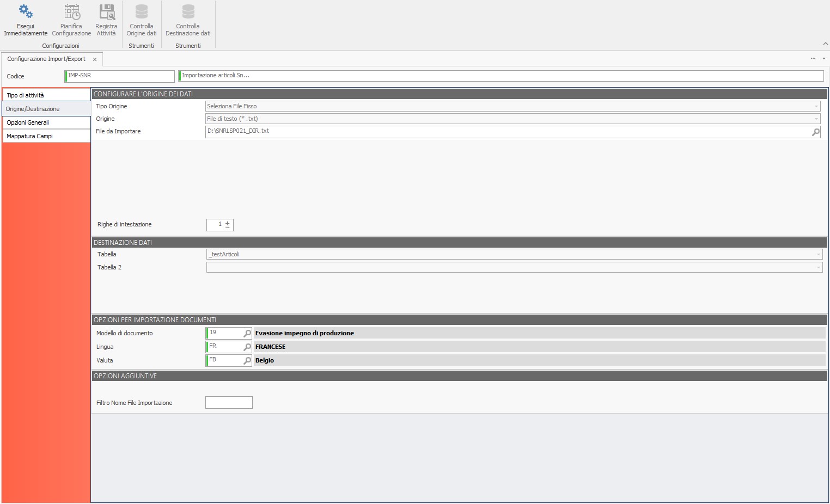The width and height of the screenshot is (830, 504).
Task: Expand the Origine file type dropdown
Action: 816,119
